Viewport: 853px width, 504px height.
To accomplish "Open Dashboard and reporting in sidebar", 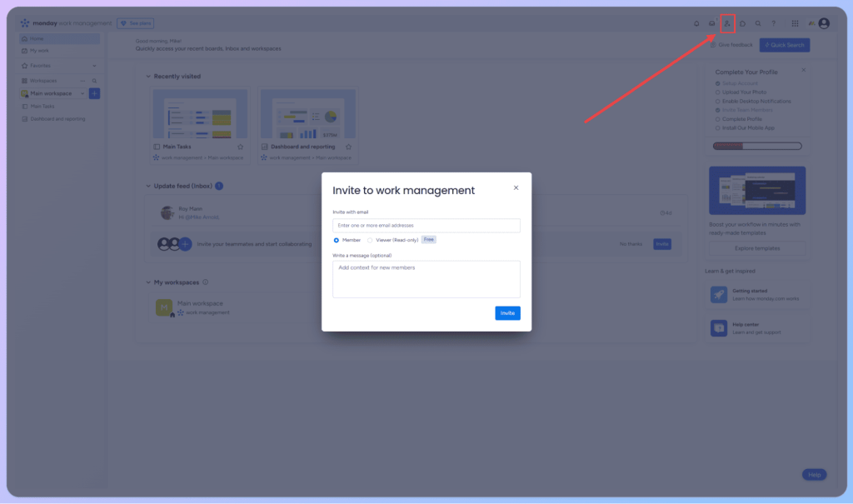I will click(59, 119).
